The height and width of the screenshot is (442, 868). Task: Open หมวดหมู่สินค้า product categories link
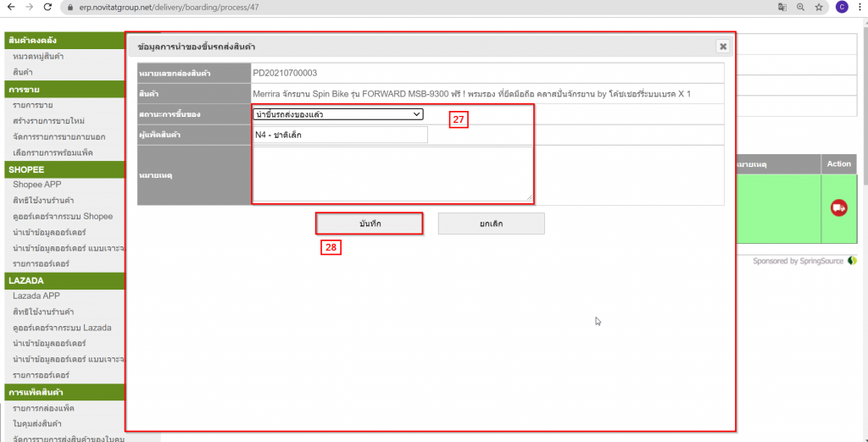click(50, 57)
